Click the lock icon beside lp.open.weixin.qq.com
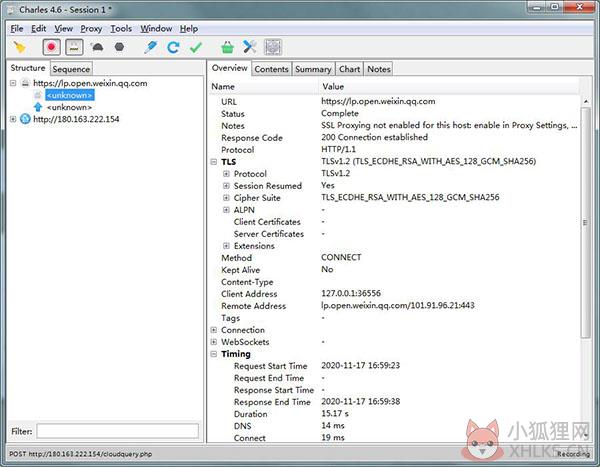This screenshot has height=467, width=600. pyautogui.click(x=25, y=83)
